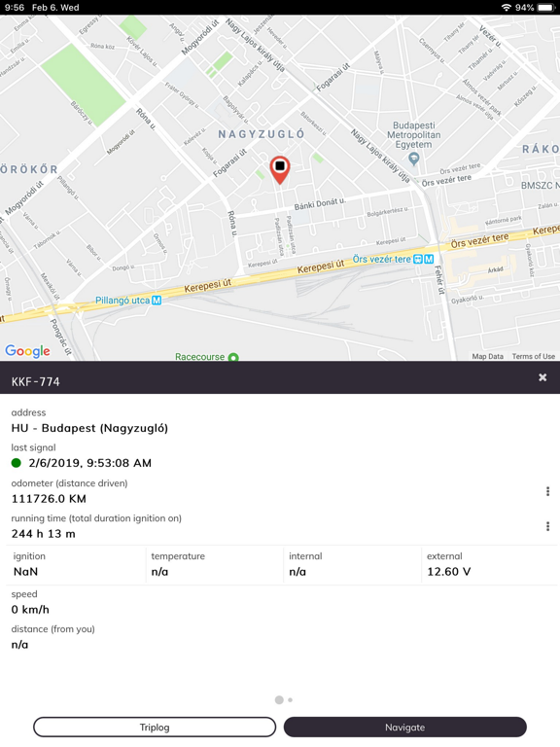Tap the odometer value 111726.0 KM
This screenshot has height=747, width=560.
[49, 499]
